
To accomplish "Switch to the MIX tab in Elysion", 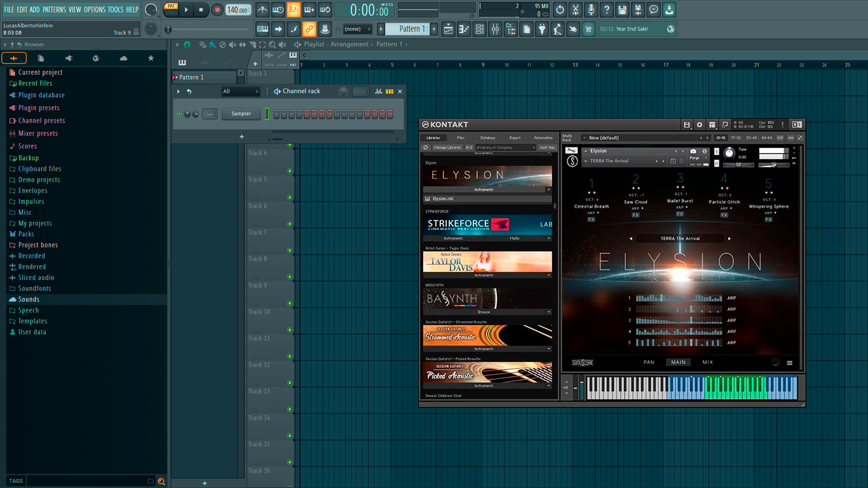I will click(x=707, y=362).
